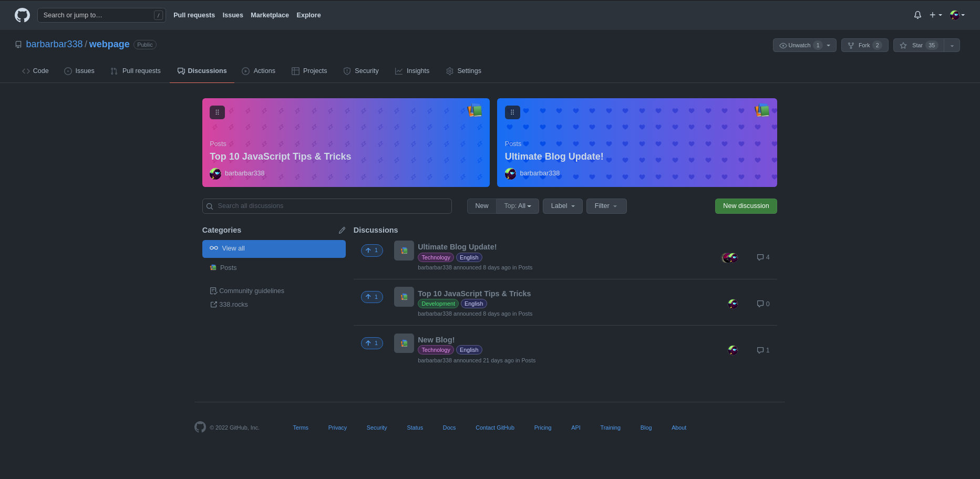Open the user avatar menu in header

957,15
